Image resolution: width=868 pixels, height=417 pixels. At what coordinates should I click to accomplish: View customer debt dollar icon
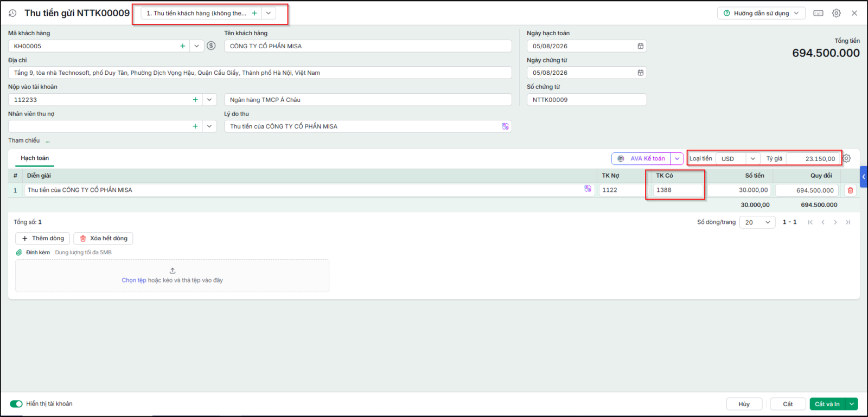point(212,46)
